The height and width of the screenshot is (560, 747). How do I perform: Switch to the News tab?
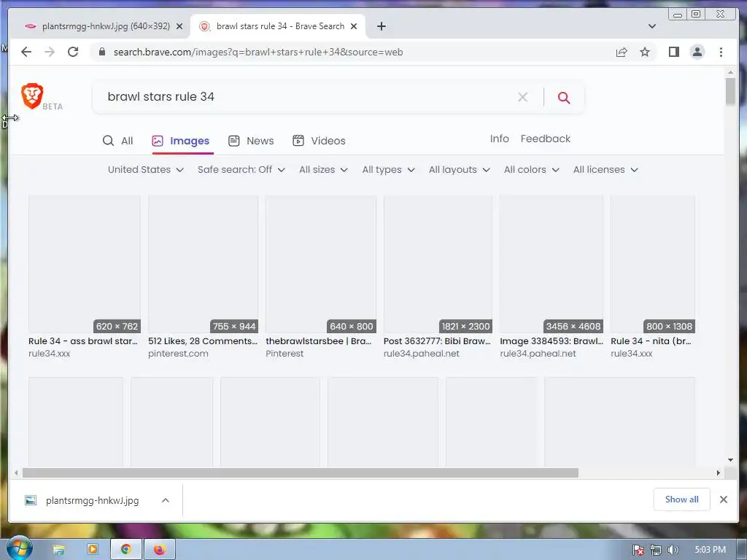[251, 141]
